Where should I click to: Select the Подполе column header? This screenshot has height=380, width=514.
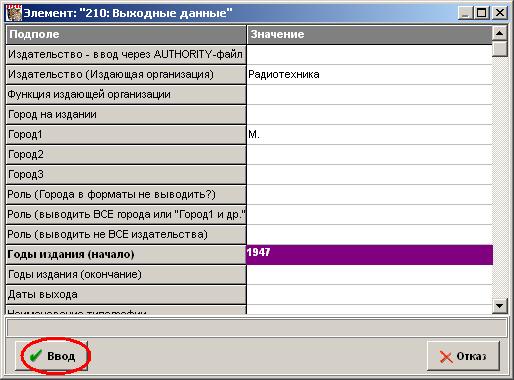point(126,34)
